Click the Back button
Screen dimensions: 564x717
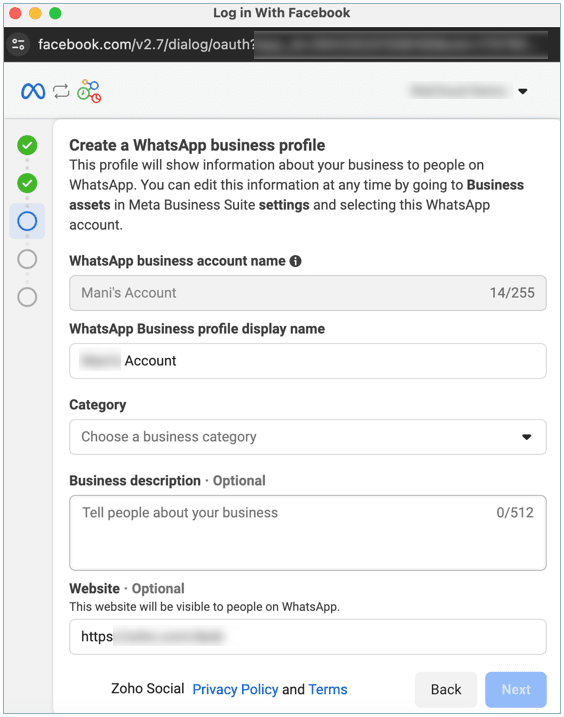(446, 689)
